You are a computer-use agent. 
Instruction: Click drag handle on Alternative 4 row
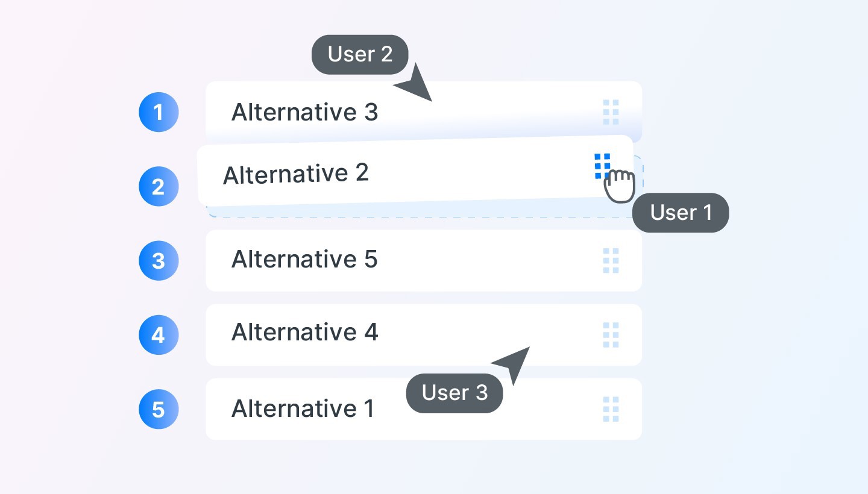(x=611, y=335)
